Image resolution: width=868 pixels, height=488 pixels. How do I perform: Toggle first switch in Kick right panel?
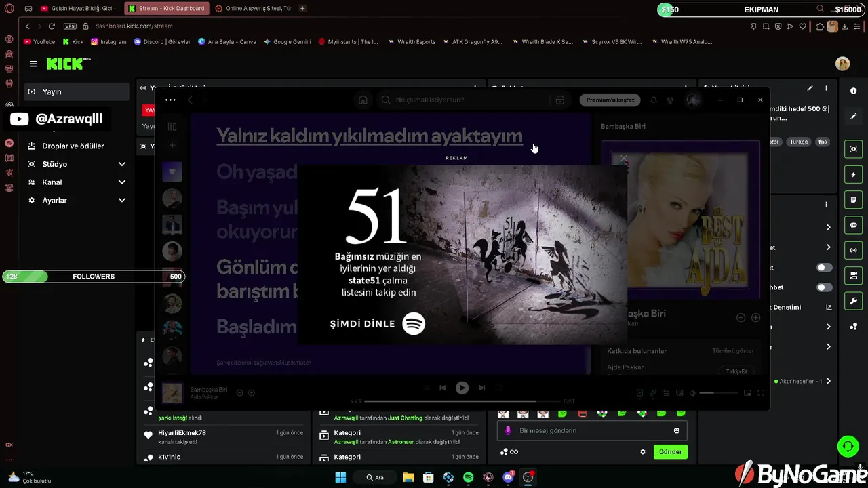(824, 268)
